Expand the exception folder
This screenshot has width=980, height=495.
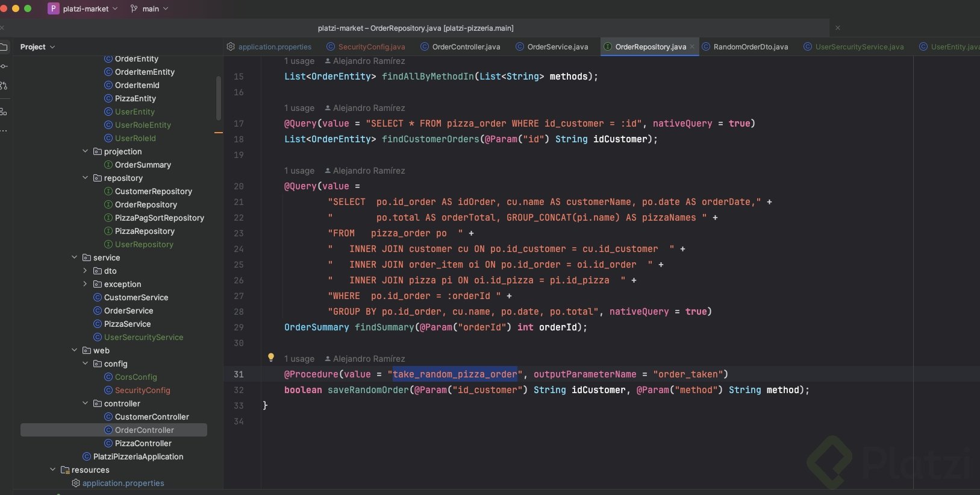[85, 284]
